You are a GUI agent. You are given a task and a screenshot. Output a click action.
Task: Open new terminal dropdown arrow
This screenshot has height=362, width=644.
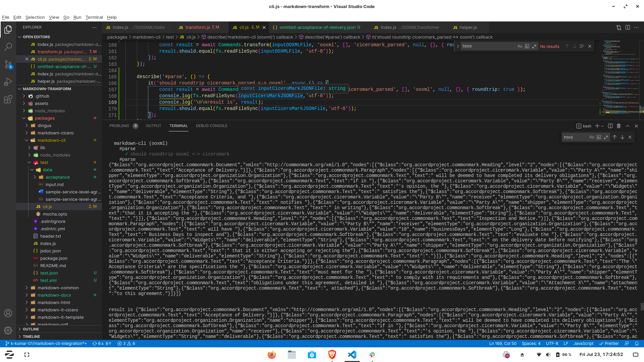click(602, 126)
